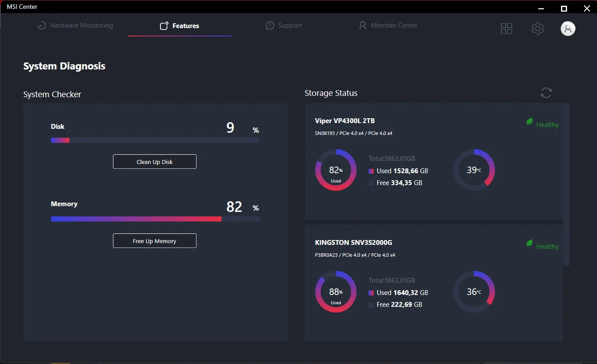Image resolution: width=597 pixels, height=364 pixels.
Task: Click the Viper VP4300L 82% used donut chart
Action: [336, 170]
